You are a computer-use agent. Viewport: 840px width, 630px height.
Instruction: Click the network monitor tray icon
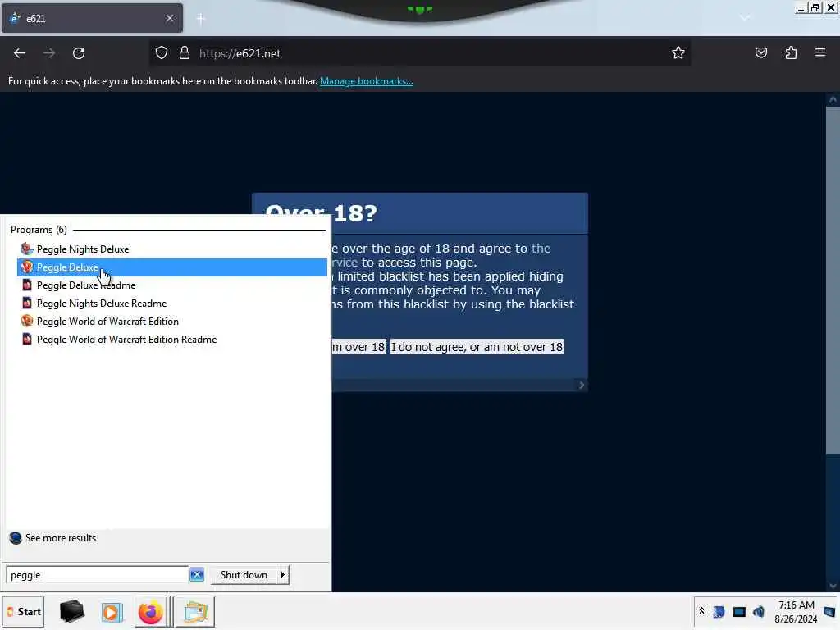[x=739, y=612]
